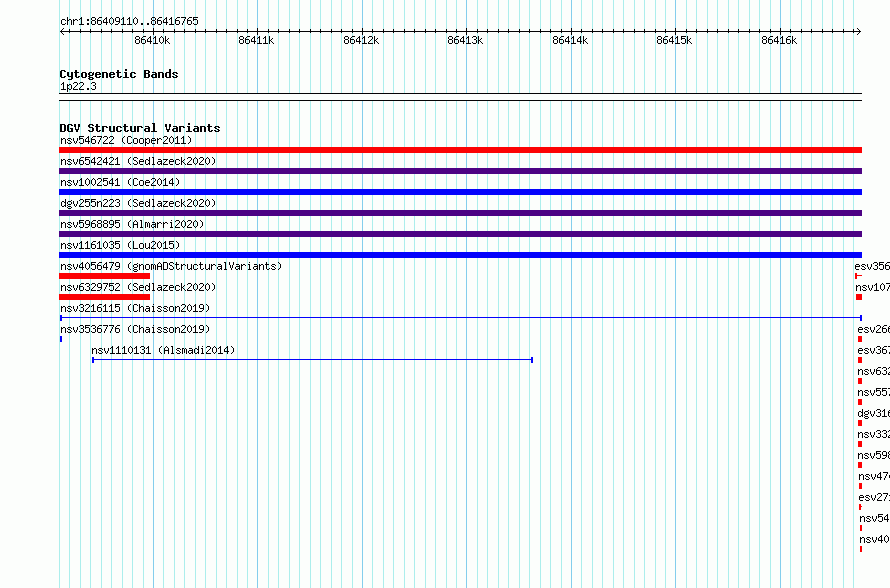Image resolution: width=890 pixels, height=588 pixels.
Task: Click the Cytogenetic Bands track heading
Action: [x=119, y=74]
